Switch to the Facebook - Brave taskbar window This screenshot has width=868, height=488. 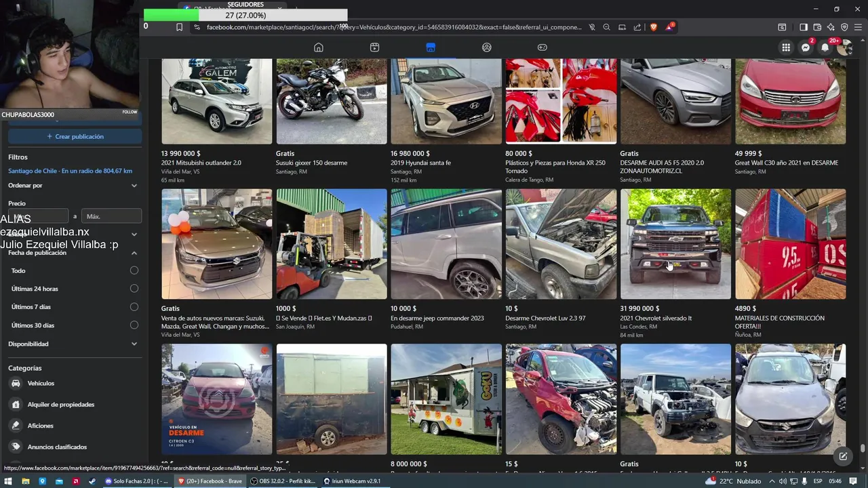[x=210, y=481]
